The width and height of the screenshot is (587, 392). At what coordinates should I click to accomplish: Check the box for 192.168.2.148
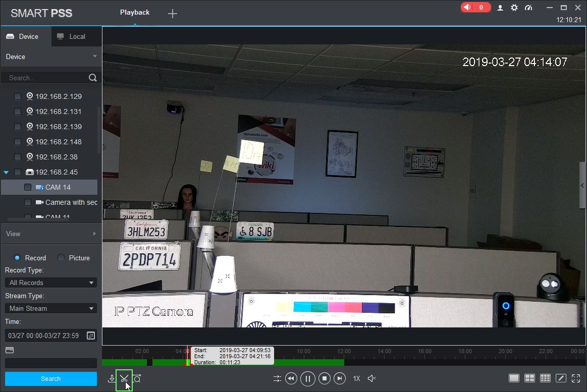[18, 142]
